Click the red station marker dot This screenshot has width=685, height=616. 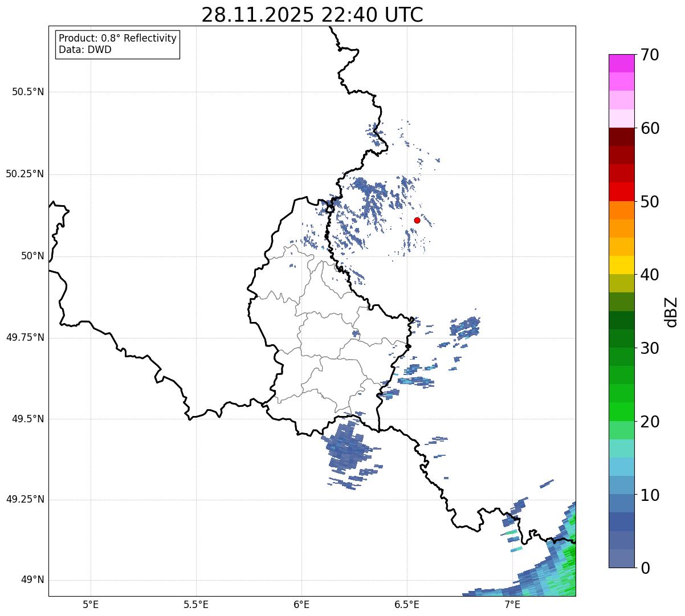point(417,220)
